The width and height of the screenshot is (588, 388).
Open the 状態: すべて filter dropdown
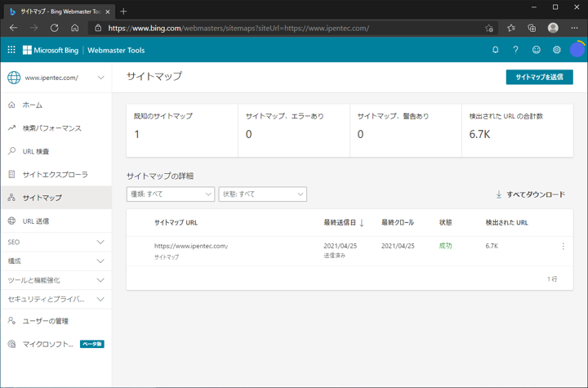pyautogui.click(x=262, y=194)
